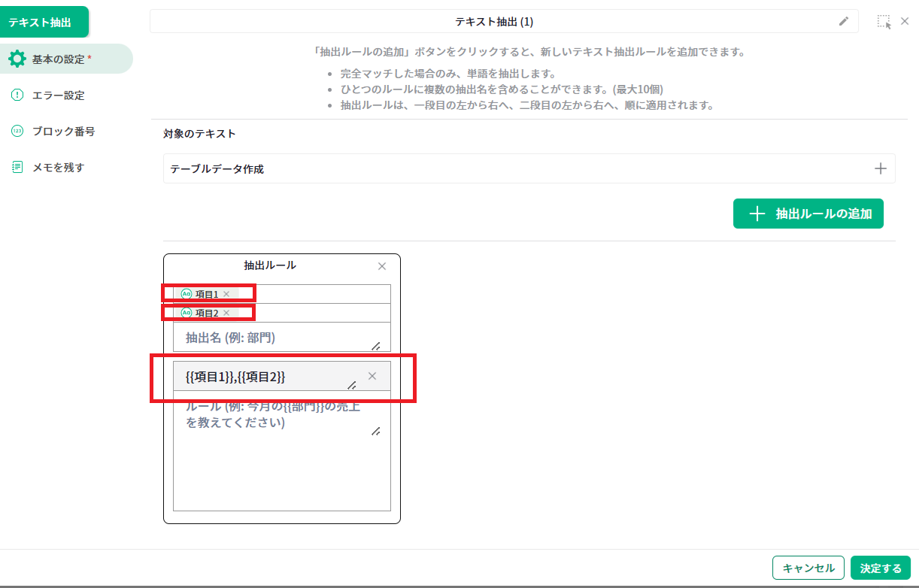Close the 抽出ルール card
Image resolution: width=919 pixels, height=588 pixels.
coord(382,266)
